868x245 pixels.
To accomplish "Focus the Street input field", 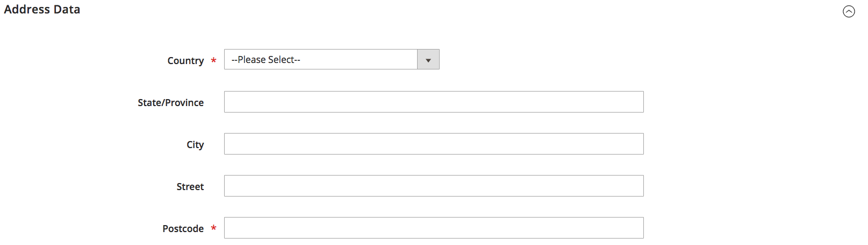I will point(434,186).
